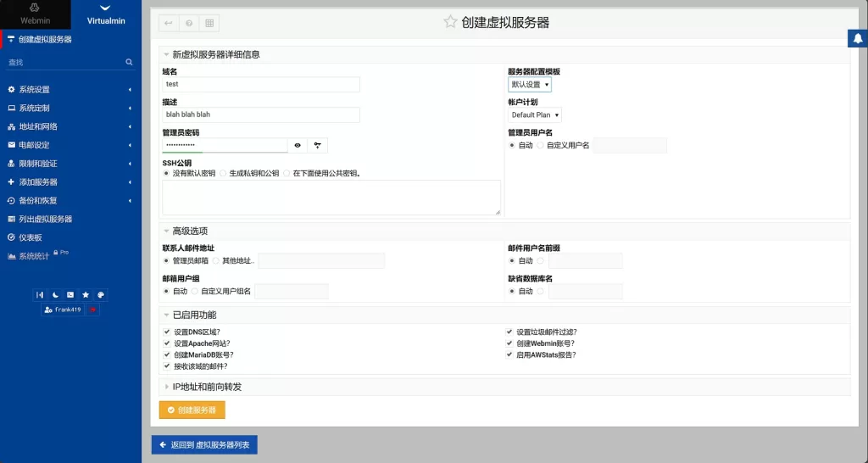Viewport: 868px width, 463px height.
Task: Click the notifications bell icon
Action: (x=857, y=38)
